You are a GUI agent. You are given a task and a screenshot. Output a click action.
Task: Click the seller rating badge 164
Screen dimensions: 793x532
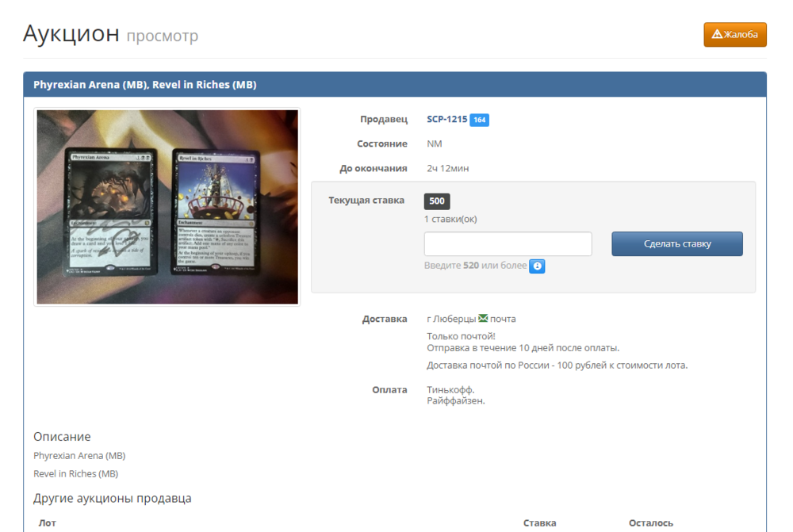pyautogui.click(x=479, y=121)
